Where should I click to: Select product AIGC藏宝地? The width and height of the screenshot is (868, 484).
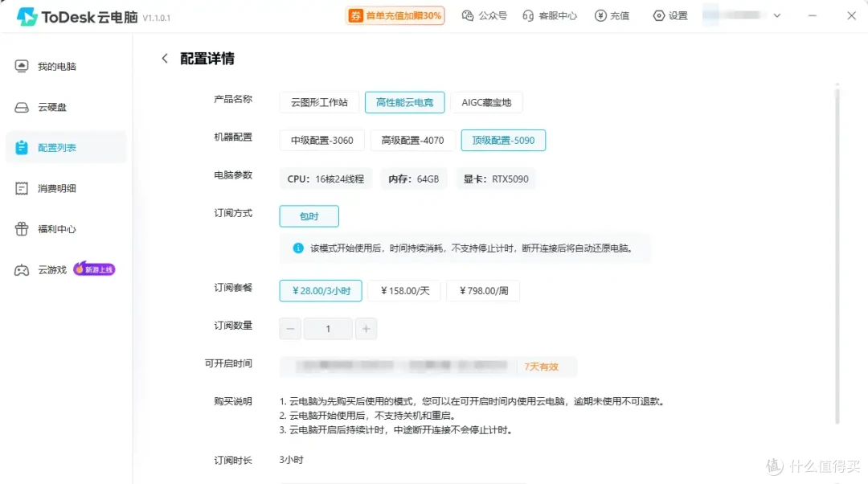[486, 102]
